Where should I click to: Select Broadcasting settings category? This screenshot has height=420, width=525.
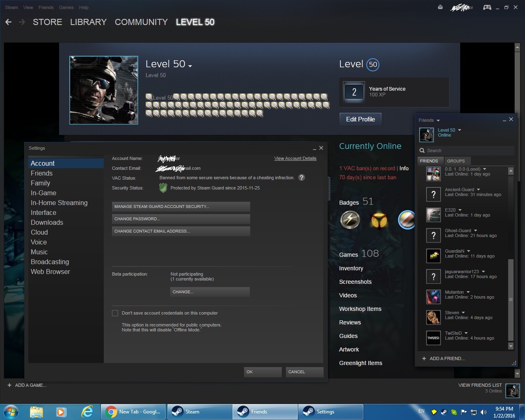click(66, 262)
